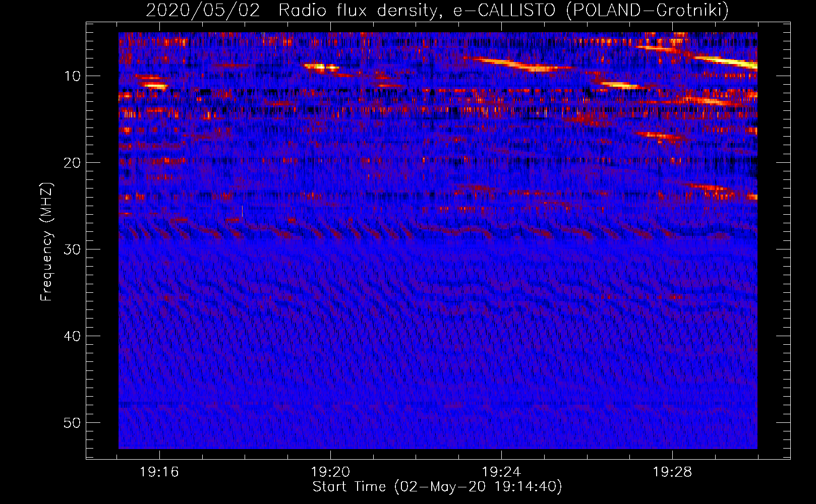Click the 19:20 time tick label
Image resolution: width=816 pixels, height=504 pixels.
pos(330,472)
